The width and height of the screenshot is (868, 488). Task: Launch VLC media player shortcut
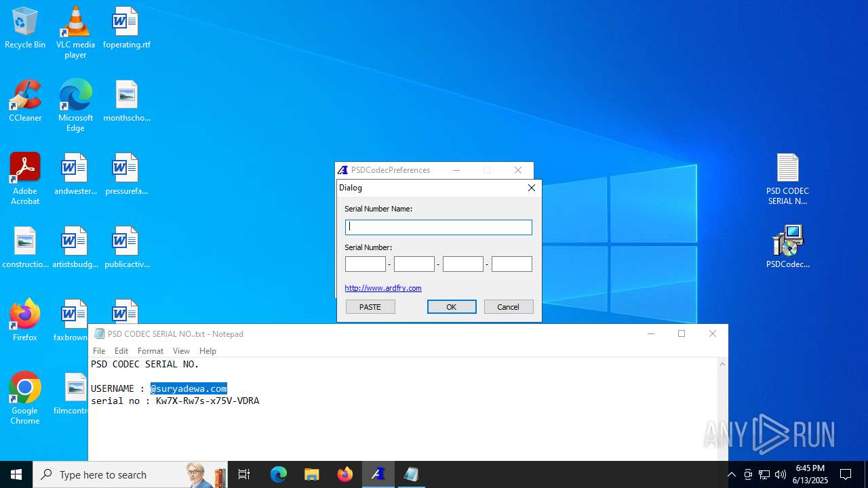[x=75, y=33]
